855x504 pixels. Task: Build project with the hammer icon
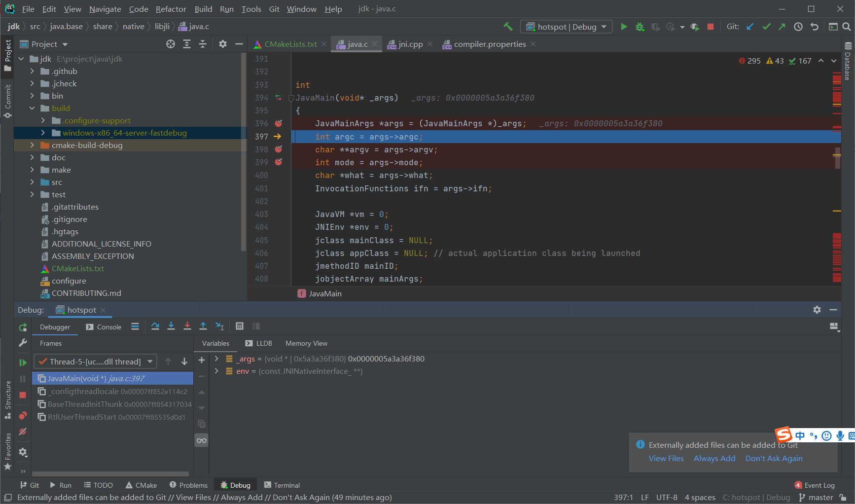[508, 27]
